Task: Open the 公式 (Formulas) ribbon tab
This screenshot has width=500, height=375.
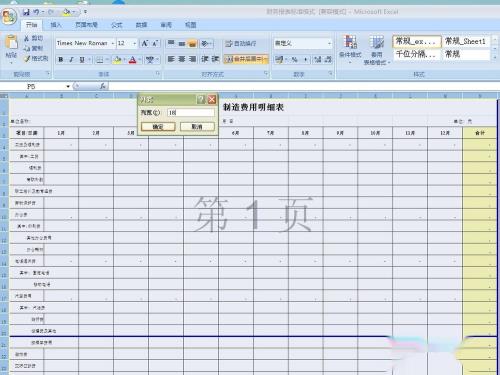Action: coord(117,25)
